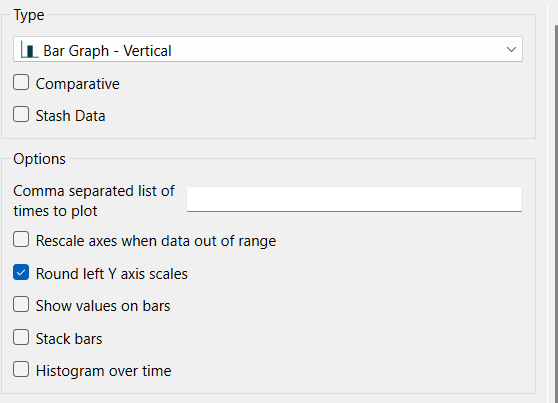Expand the Type dropdown chevron arrow
Image resolution: width=558 pixels, height=403 pixels.
click(511, 49)
